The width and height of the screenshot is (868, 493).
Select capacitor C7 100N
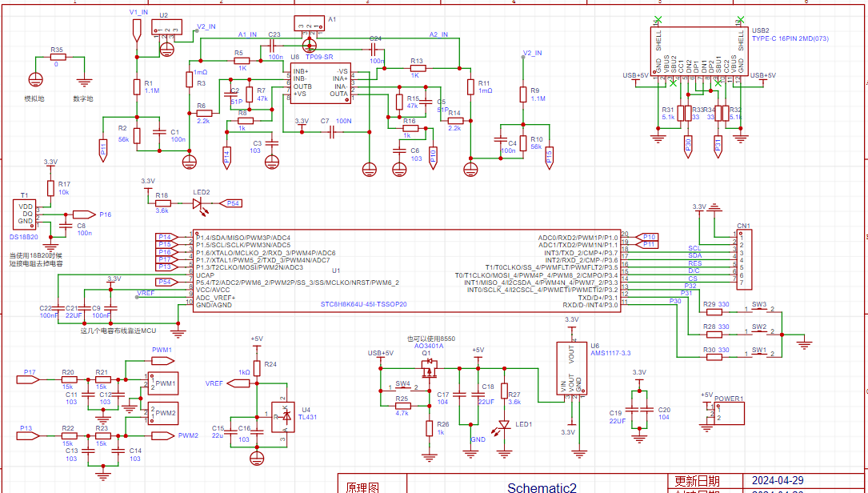333,132
